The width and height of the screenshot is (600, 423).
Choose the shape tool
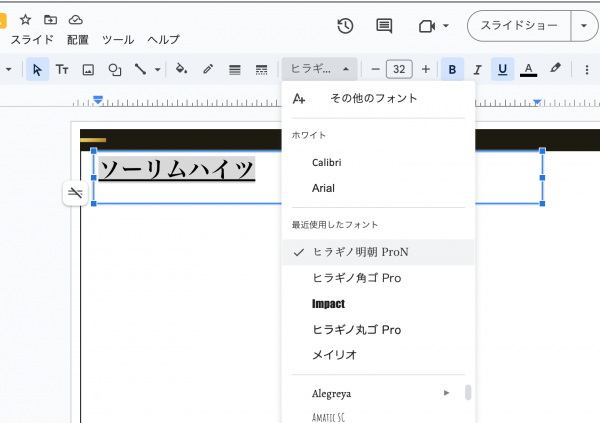[115, 69]
